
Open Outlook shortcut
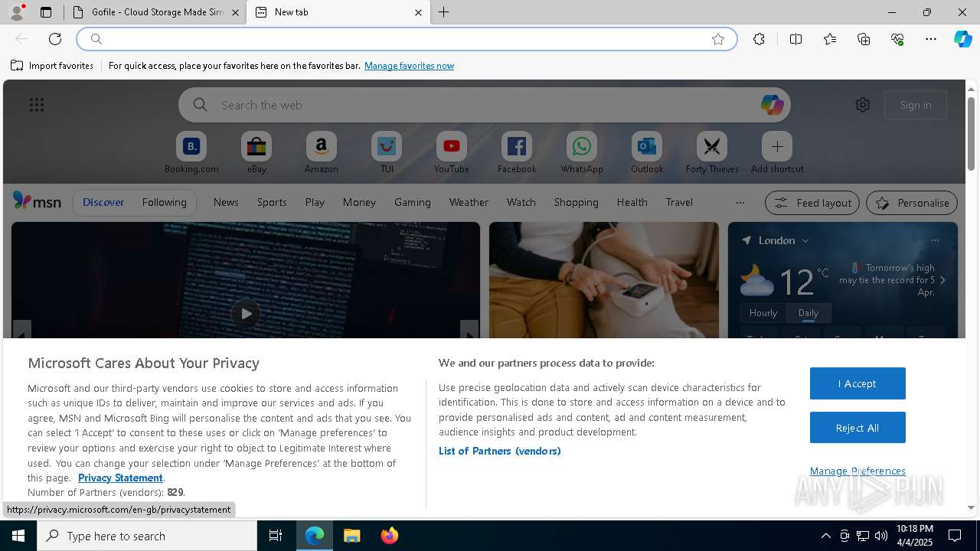pyautogui.click(x=647, y=153)
